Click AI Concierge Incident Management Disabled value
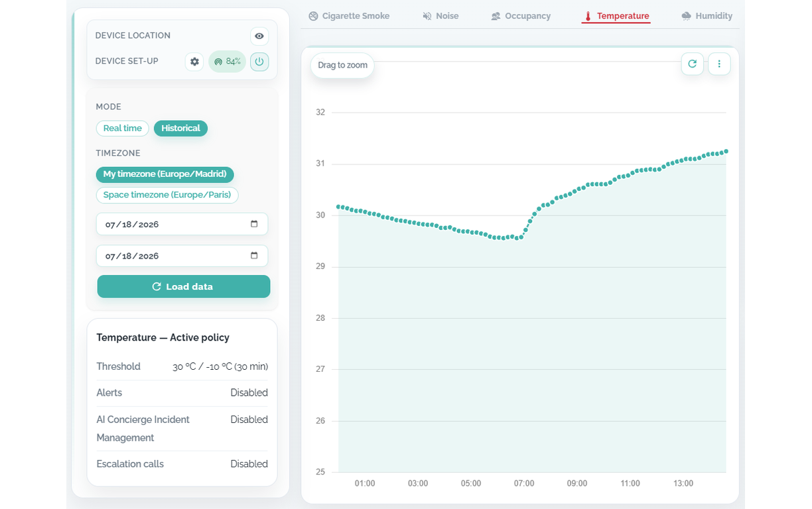 249,420
